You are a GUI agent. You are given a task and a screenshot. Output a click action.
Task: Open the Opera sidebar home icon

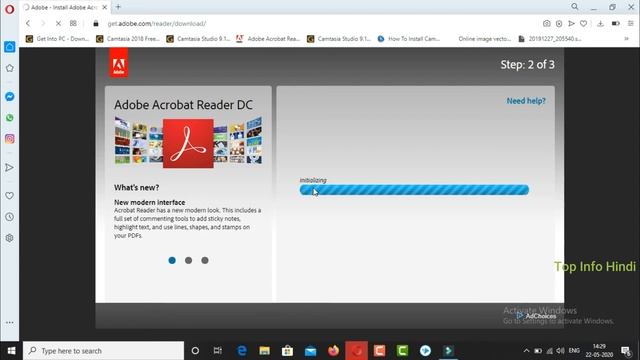9,47
